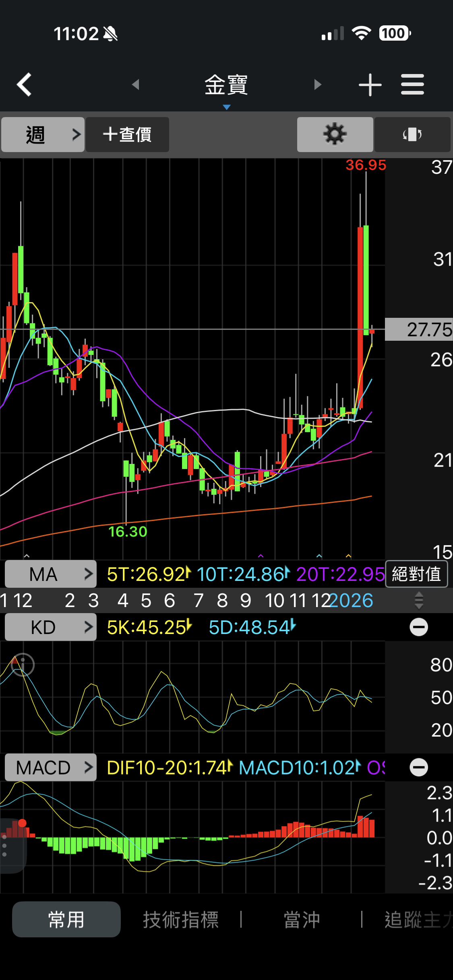Screen dimensions: 453x980
Task: Select the 追蹤主力 tab
Action: [x=419, y=920]
